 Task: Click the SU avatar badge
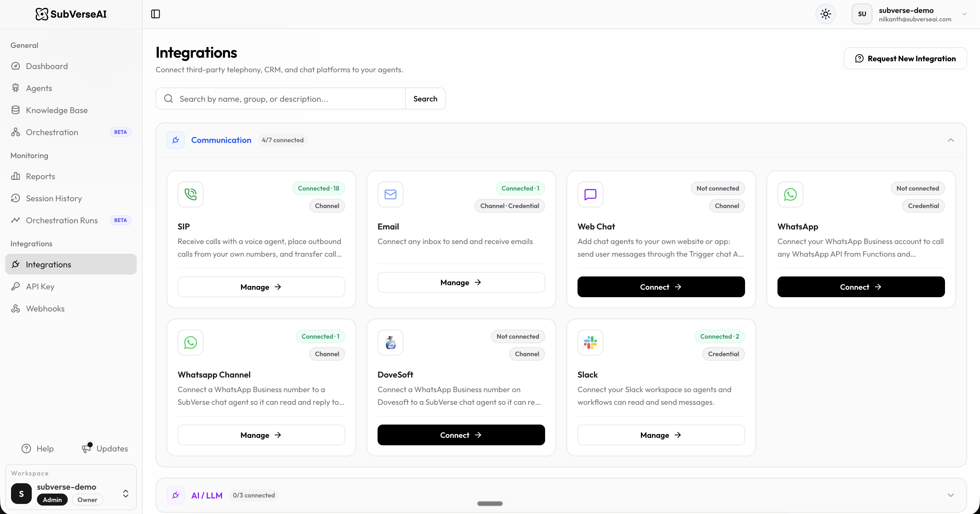pos(862,14)
